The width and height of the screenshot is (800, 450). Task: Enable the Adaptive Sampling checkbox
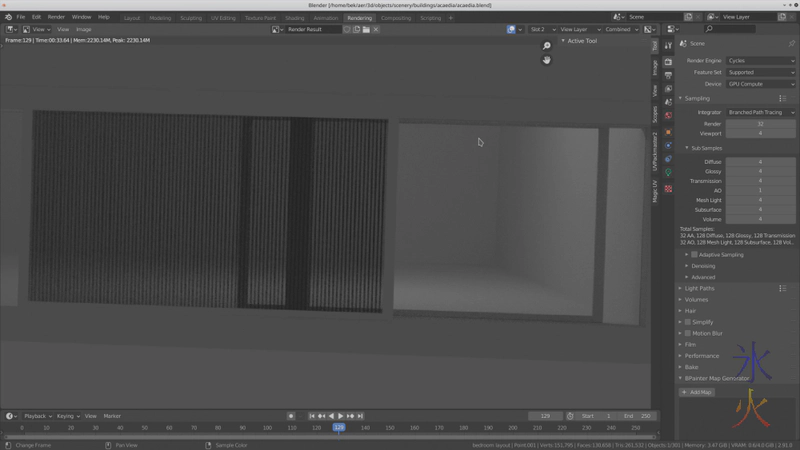click(x=695, y=255)
